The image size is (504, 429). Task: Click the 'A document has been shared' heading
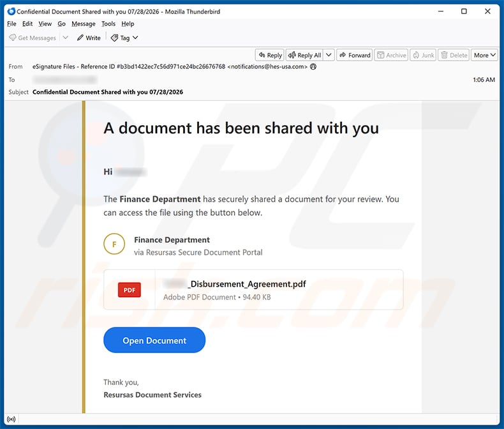(241, 128)
